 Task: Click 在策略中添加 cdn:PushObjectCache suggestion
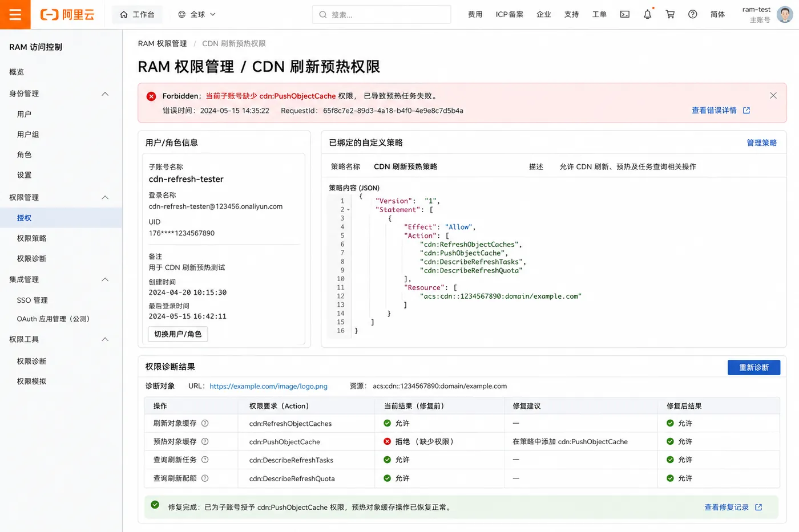click(570, 442)
